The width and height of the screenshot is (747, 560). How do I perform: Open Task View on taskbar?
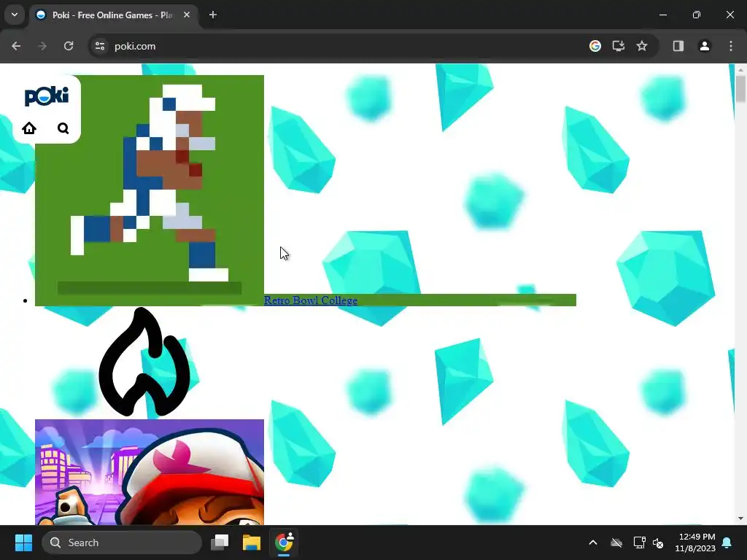click(220, 542)
